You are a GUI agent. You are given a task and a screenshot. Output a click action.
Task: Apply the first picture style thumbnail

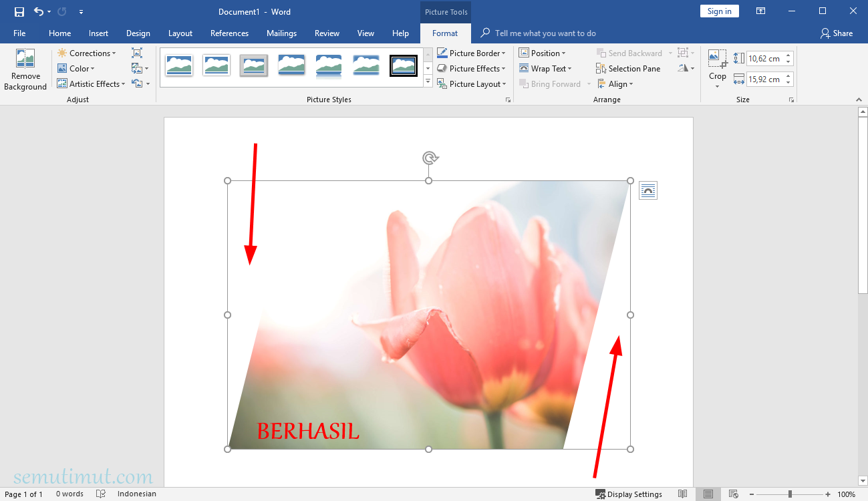(179, 65)
